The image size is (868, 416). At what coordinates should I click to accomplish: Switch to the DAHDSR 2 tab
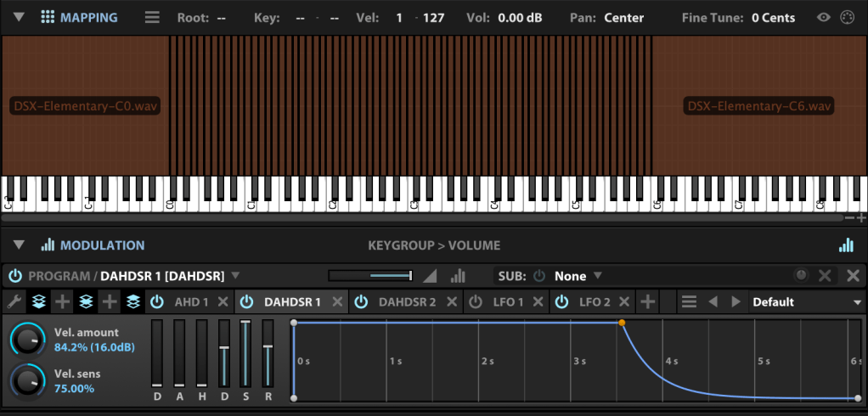(407, 301)
